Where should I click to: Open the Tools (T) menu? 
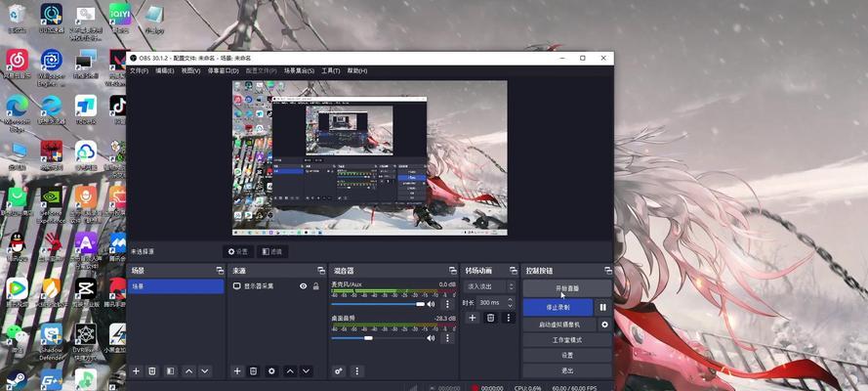tap(330, 71)
